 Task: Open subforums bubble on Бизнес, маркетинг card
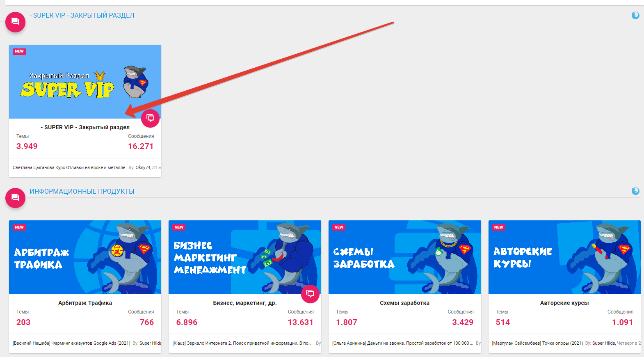[310, 294]
